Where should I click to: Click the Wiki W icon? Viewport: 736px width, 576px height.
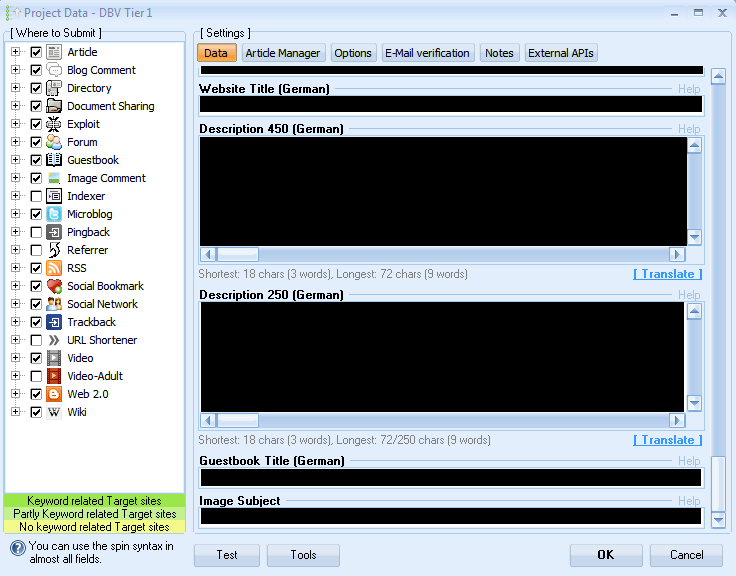click(54, 412)
